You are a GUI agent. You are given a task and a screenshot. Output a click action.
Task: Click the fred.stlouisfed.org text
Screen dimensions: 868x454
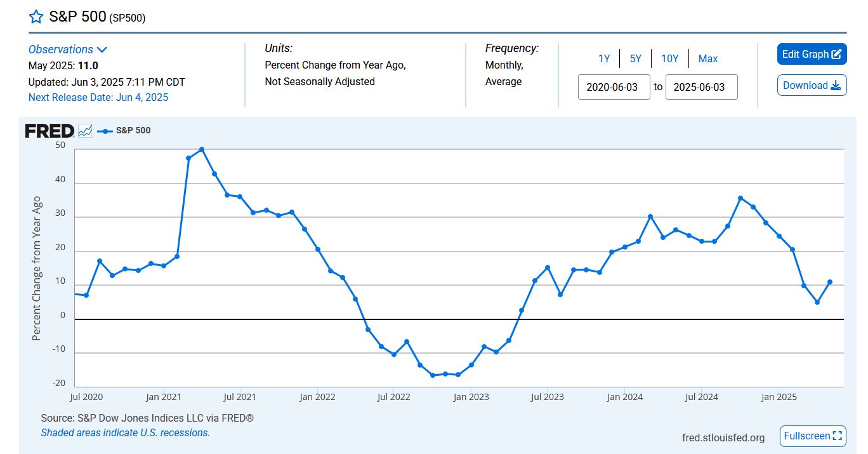click(723, 437)
